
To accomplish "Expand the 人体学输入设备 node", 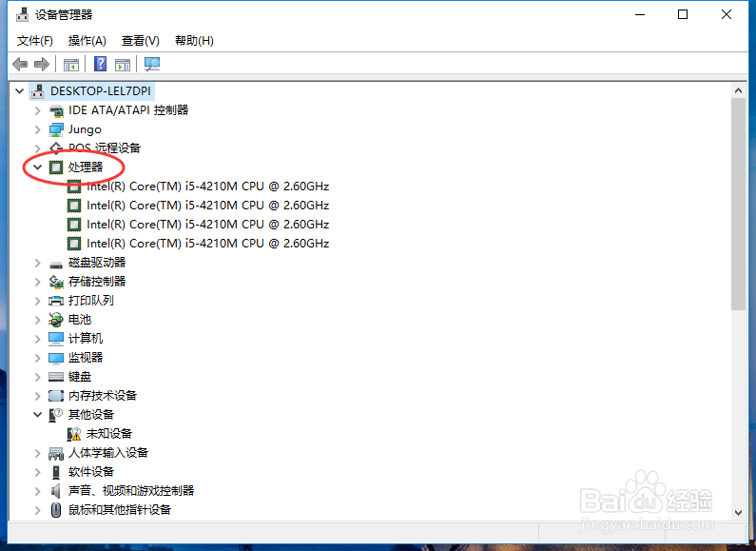I will coord(38,453).
